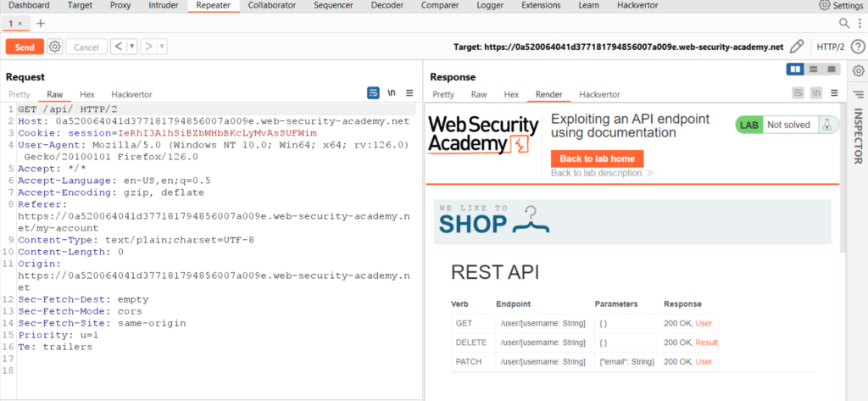
Task: Select side-by-side layout view
Action: click(795, 70)
